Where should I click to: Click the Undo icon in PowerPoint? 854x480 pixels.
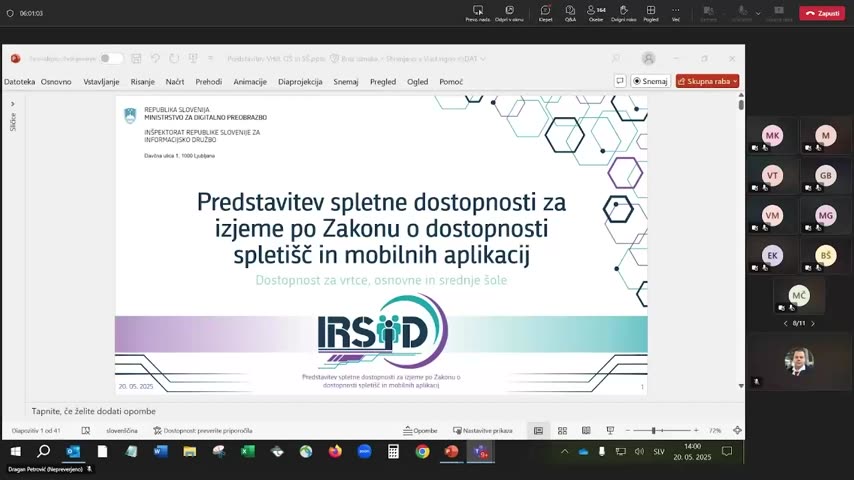pos(155,58)
